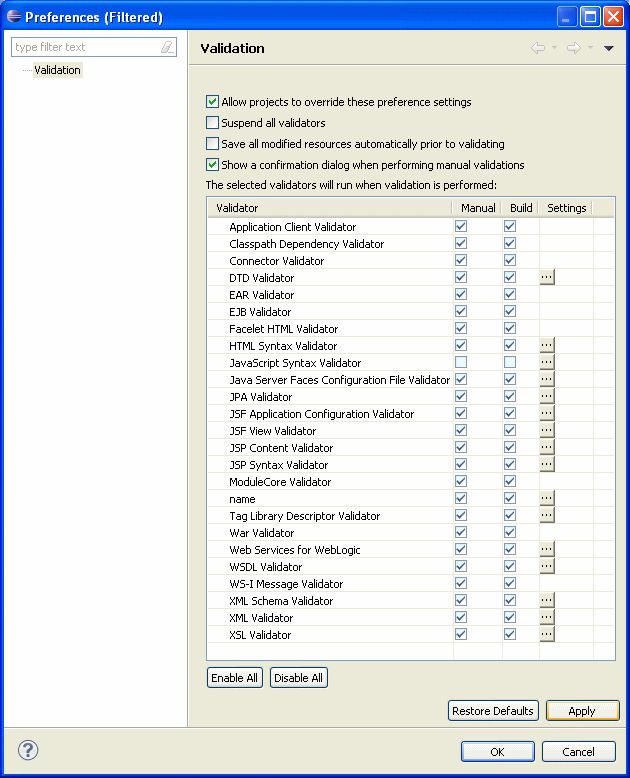
Task: Expand the forward history dropdown arrow
Action: click(590, 48)
